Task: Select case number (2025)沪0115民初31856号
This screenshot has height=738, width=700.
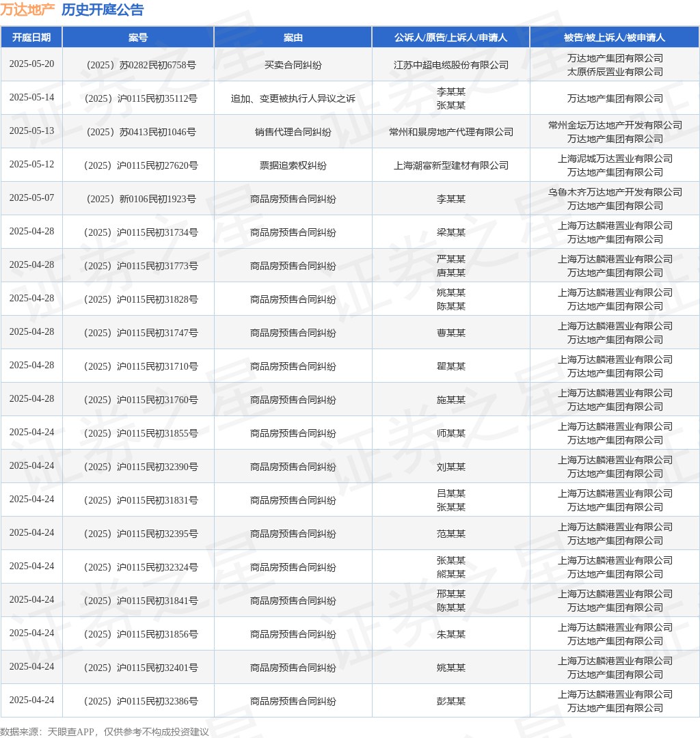Action: (x=141, y=633)
